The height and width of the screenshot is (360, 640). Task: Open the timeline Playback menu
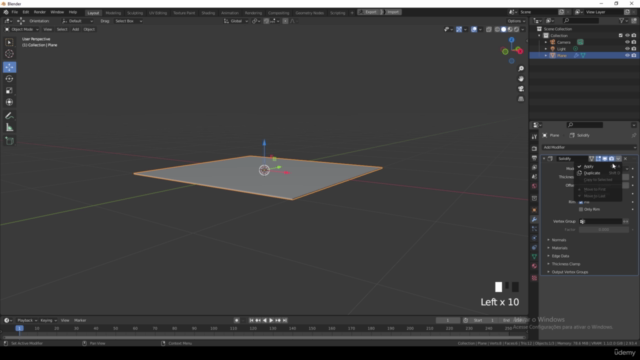(x=27, y=320)
